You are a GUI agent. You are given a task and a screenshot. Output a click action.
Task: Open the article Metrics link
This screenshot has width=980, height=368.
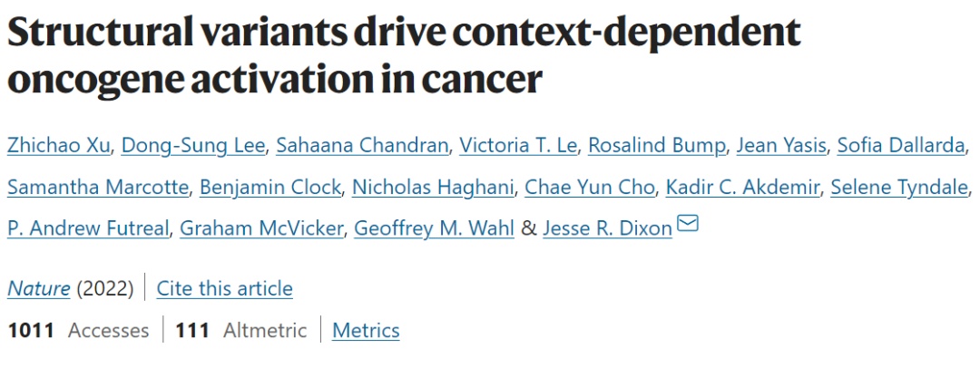pos(366,330)
